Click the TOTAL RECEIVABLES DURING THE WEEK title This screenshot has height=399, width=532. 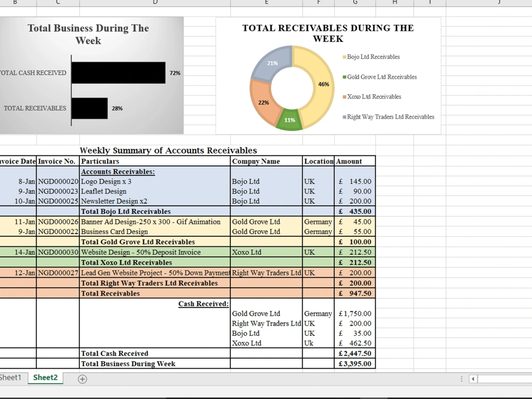point(328,33)
